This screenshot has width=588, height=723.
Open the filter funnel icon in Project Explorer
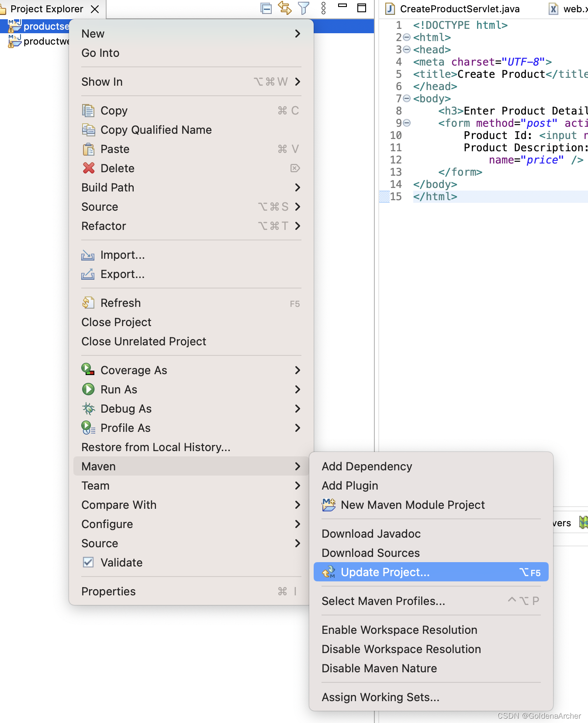(304, 8)
